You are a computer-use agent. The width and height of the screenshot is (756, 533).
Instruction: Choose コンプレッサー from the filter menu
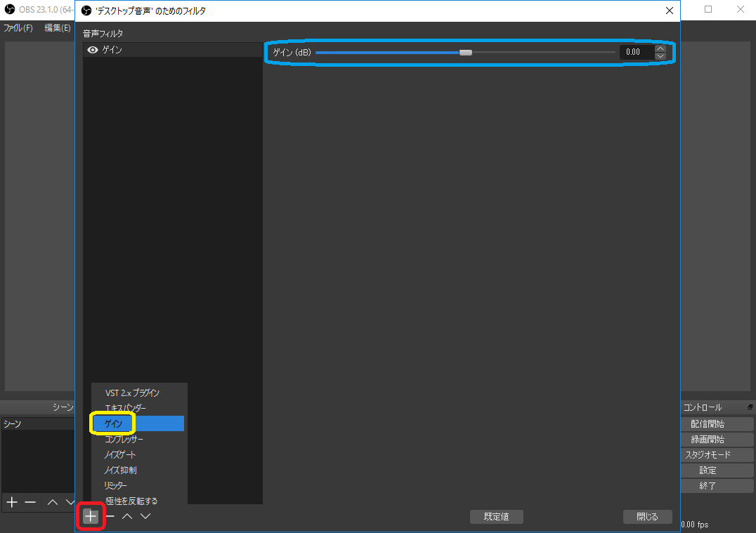click(124, 439)
